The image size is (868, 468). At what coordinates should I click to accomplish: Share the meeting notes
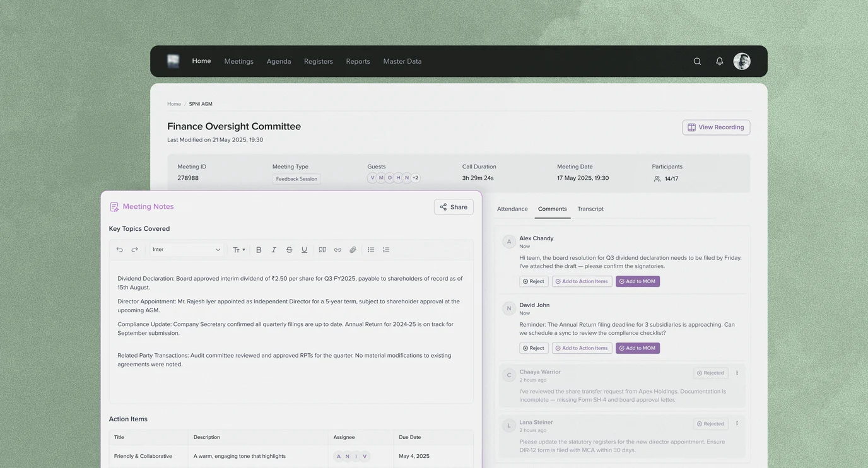click(x=454, y=207)
